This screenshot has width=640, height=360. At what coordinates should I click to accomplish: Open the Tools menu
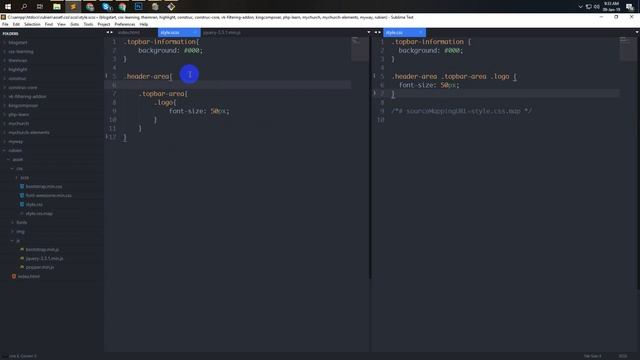click(88, 24)
